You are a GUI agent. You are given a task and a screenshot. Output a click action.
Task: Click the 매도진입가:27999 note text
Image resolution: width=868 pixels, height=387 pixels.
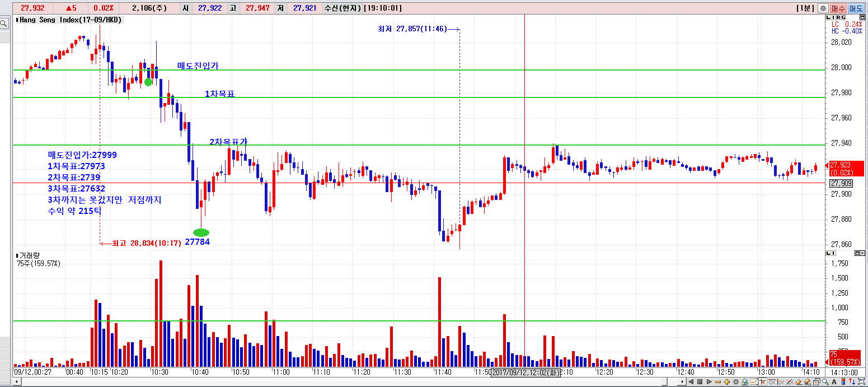click(82, 155)
